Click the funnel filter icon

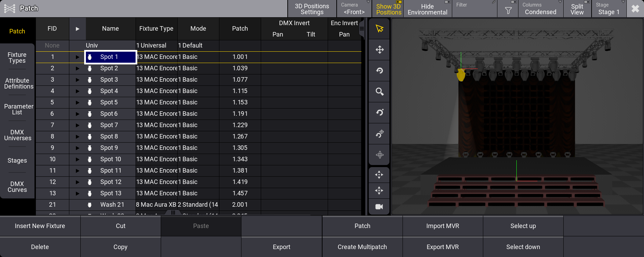coord(508,11)
